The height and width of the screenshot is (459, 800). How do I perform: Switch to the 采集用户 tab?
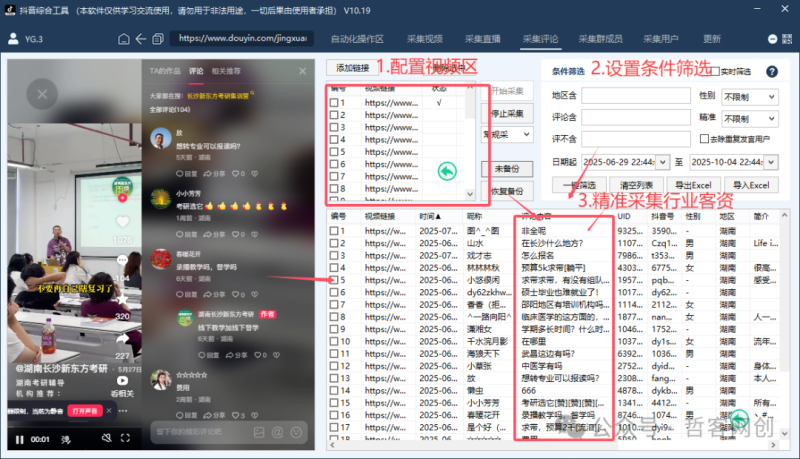click(x=661, y=39)
